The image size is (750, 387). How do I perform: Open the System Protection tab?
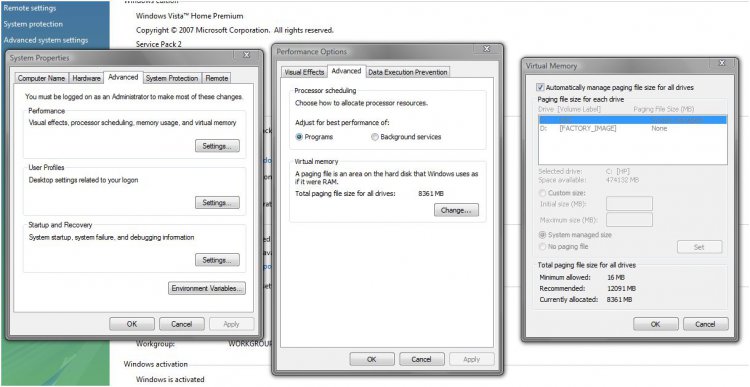click(x=172, y=78)
